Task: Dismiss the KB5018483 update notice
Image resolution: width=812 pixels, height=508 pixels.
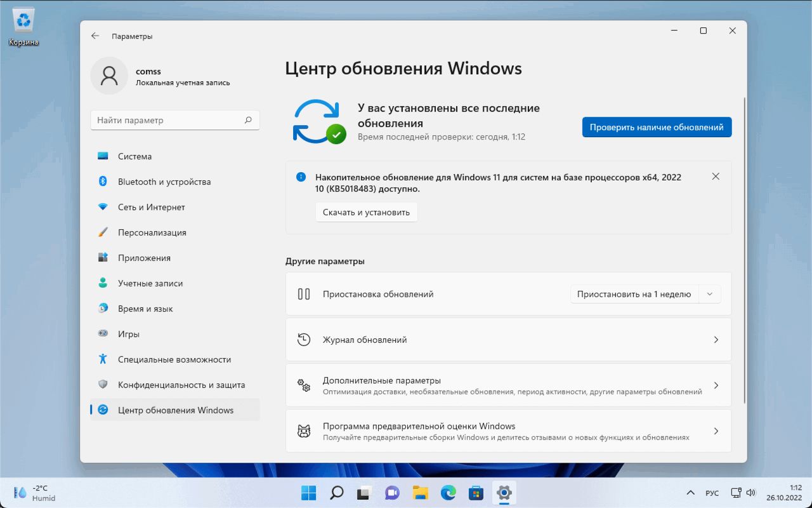Action: [716, 177]
